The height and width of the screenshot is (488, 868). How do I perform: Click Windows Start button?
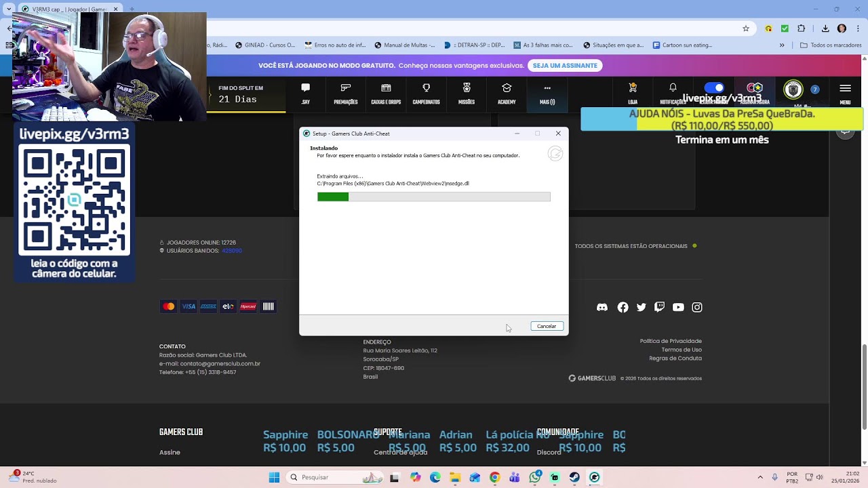tap(274, 477)
